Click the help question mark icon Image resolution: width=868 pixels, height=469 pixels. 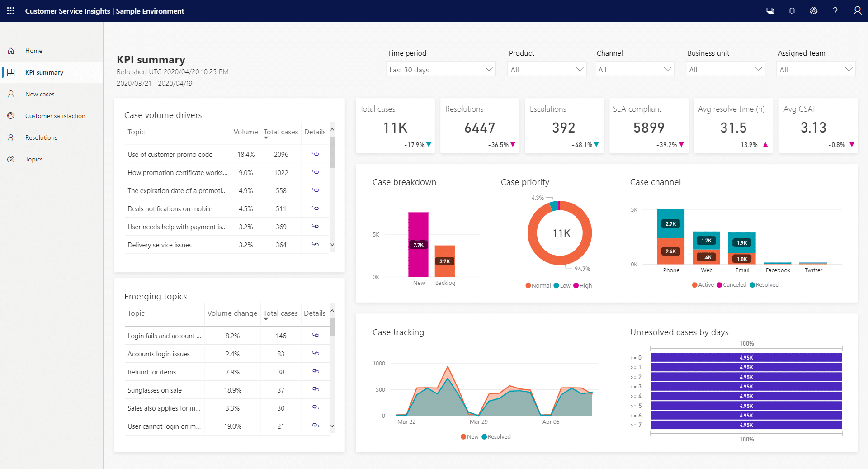coord(835,11)
